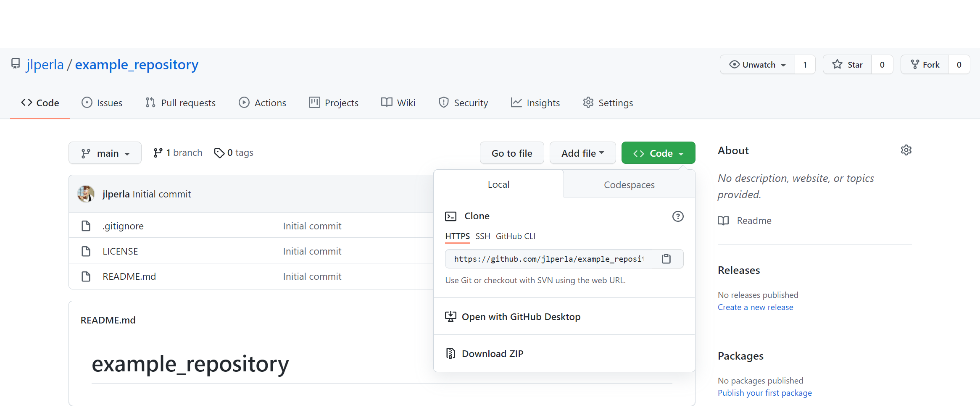Expand the Unwatch notifications dropdown

[758, 65]
